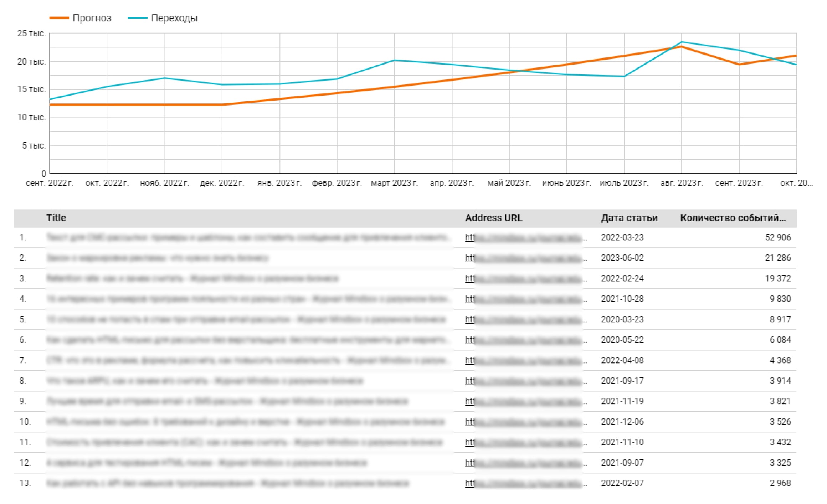Click the event count 6 084
The width and height of the screenshot is (827, 504).
(x=780, y=340)
